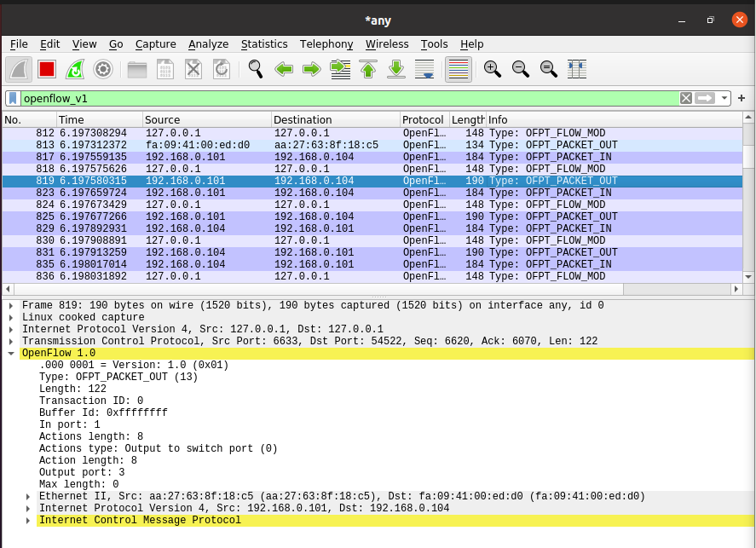The width and height of the screenshot is (756, 548).
Task: Go to specified packet icon
Action: point(340,69)
